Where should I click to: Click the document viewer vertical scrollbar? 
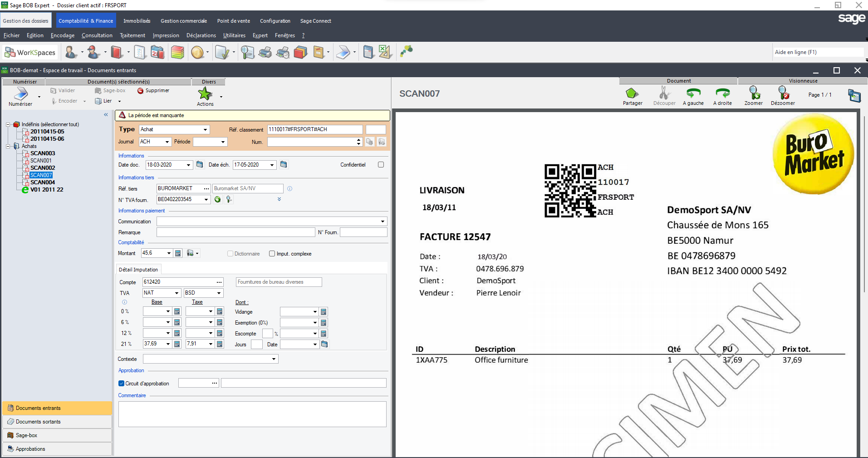[x=865, y=204]
